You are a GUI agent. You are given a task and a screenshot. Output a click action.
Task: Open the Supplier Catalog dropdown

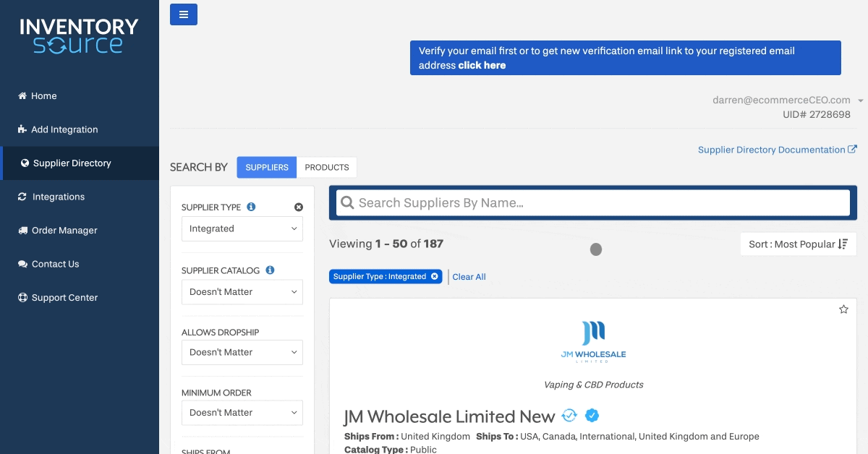point(242,292)
